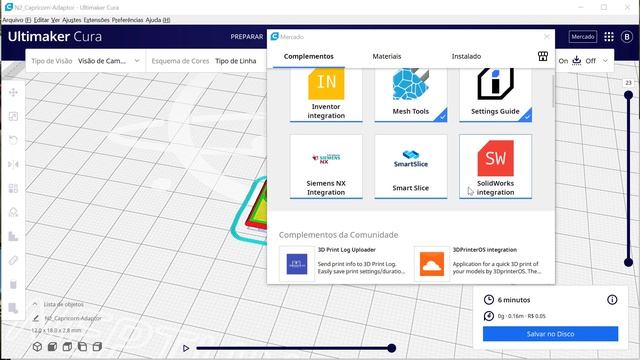Image resolution: width=640 pixels, height=360 pixels.
Task: Click the Mercado dialog scrollbar
Action: (x=553, y=91)
